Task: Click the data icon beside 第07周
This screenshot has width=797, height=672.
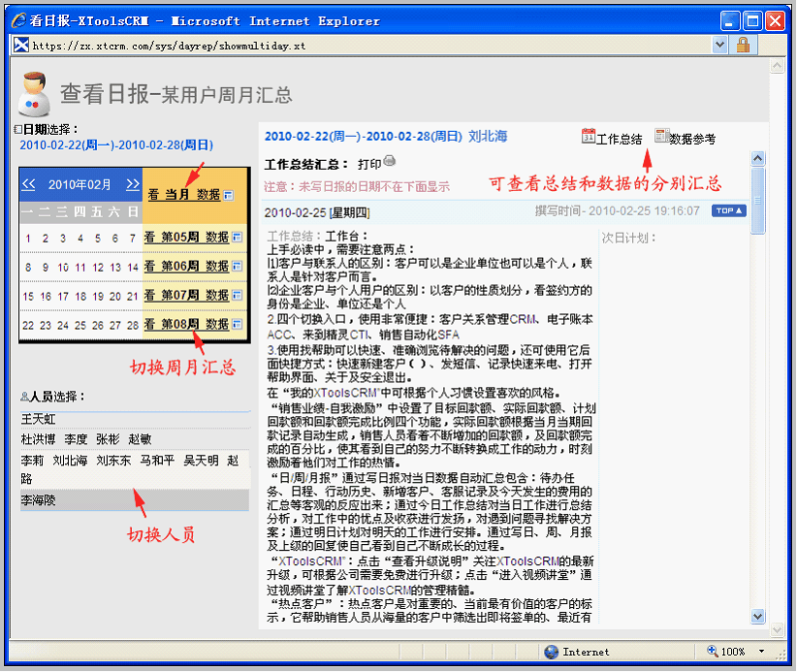Action: tap(237, 295)
